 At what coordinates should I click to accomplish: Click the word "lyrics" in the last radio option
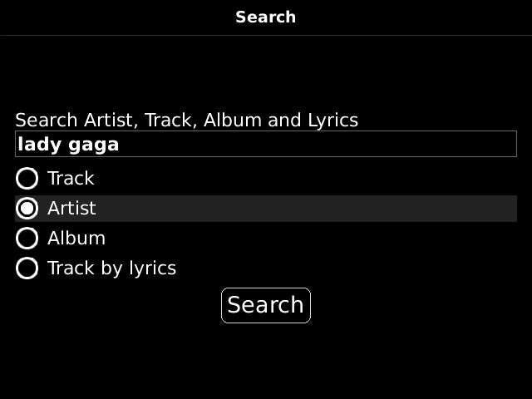(x=149, y=268)
